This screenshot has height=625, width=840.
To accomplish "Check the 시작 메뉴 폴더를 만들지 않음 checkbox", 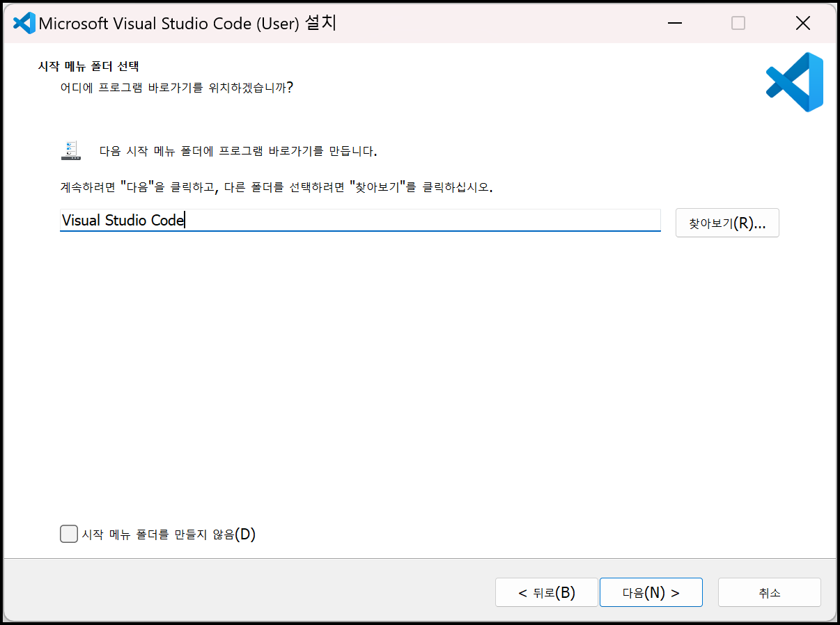I will 68,534.
